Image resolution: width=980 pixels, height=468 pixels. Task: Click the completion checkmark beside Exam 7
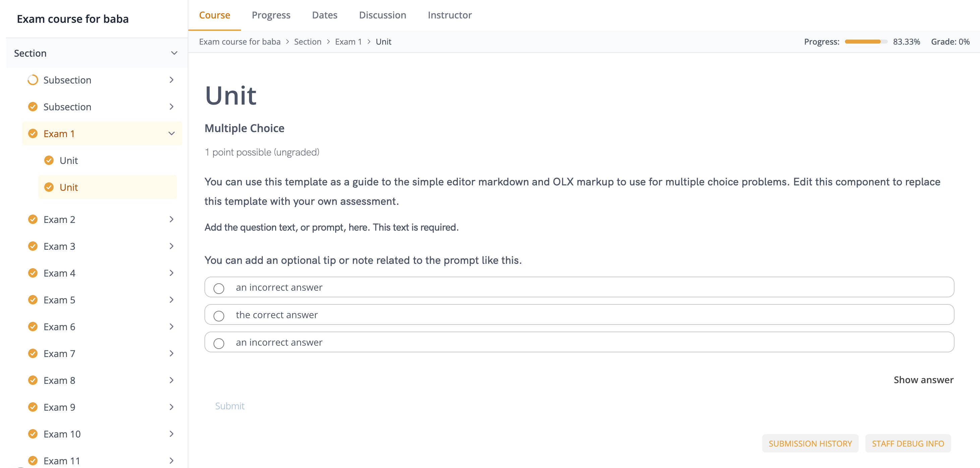[x=33, y=353]
